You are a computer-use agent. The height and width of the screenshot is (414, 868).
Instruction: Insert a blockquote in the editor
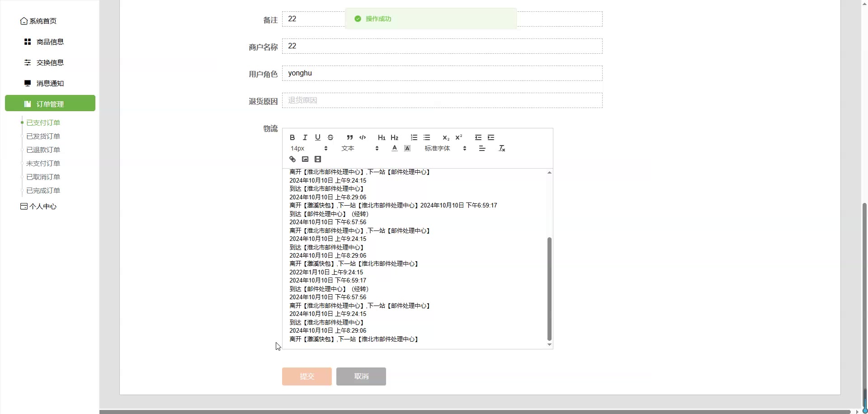click(x=350, y=137)
